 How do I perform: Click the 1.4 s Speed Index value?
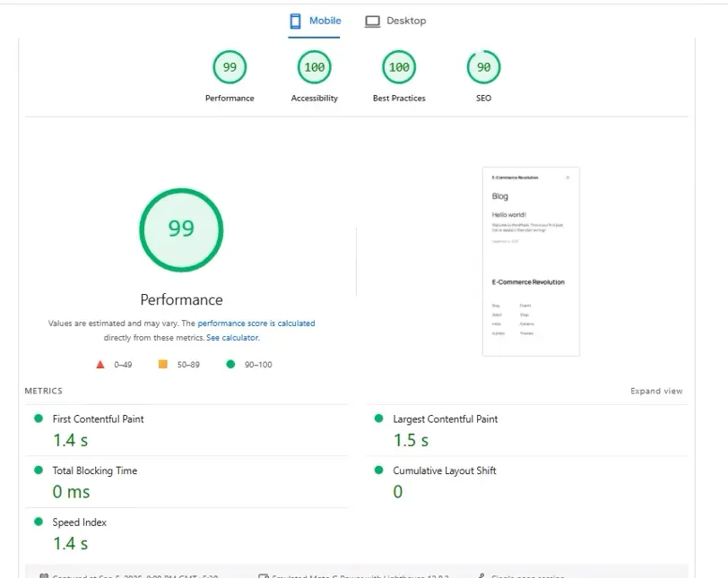click(x=70, y=543)
